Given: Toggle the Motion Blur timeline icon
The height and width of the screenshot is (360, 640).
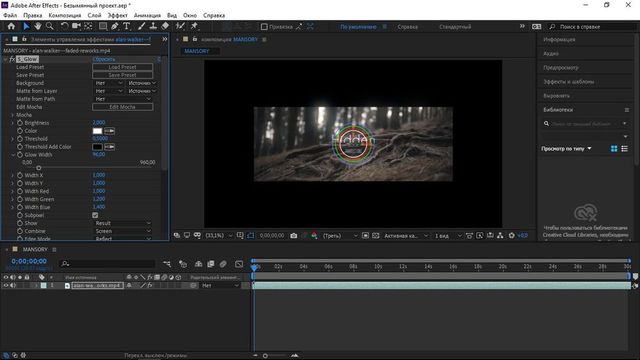Looking at the screenshot, I should [223, 264].
